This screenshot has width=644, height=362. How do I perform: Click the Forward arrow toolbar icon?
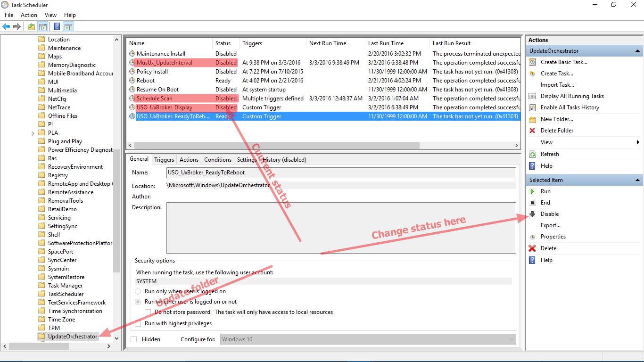(x=17, y=26)
